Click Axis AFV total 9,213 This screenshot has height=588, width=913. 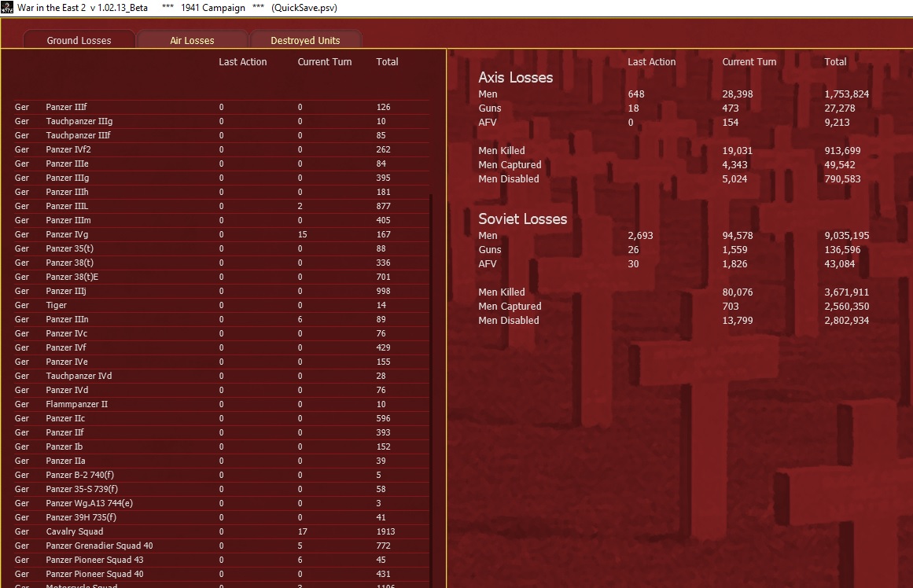(837, 123)
